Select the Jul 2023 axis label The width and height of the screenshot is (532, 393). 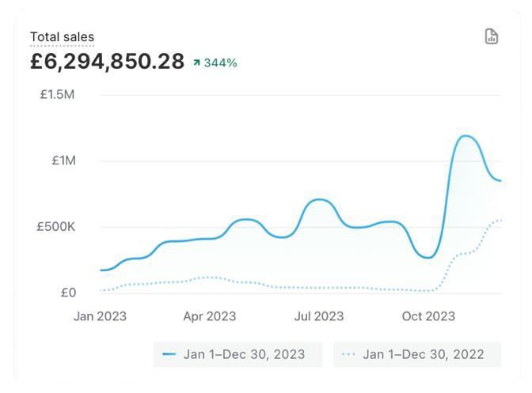319,316
